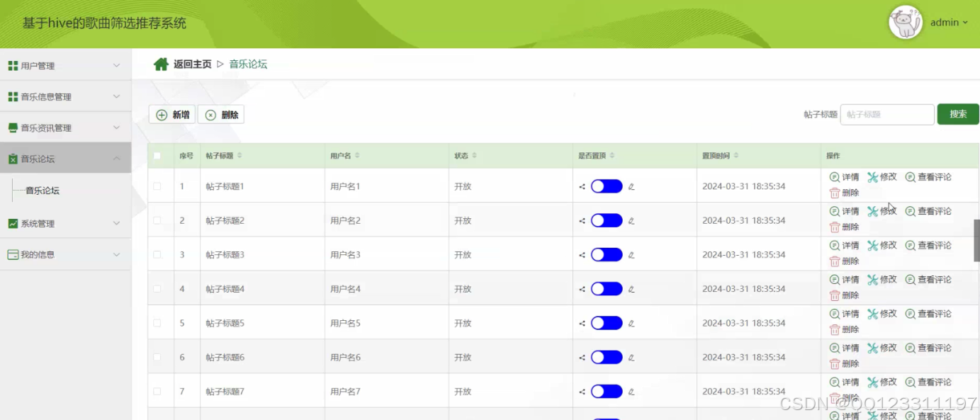980x420 pixels.
Task: Click the green 搜索 button
Action: tap(958, 114)
